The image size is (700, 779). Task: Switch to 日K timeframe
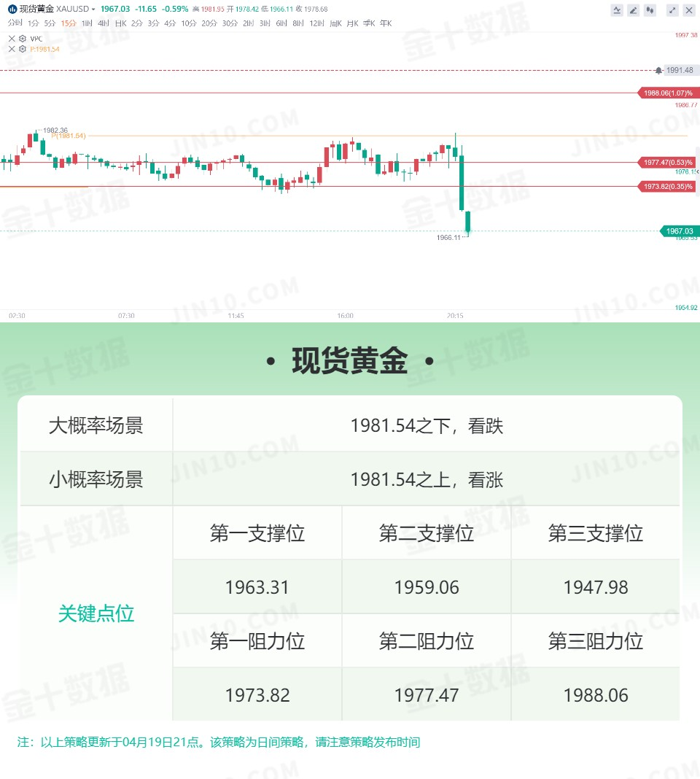coord(121,23)
